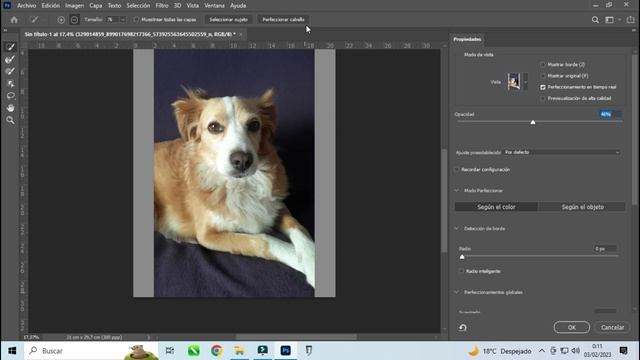Click the Photoshop logo in title bar
This screenshot has height=360, width=640.
(x=7, y=5)
